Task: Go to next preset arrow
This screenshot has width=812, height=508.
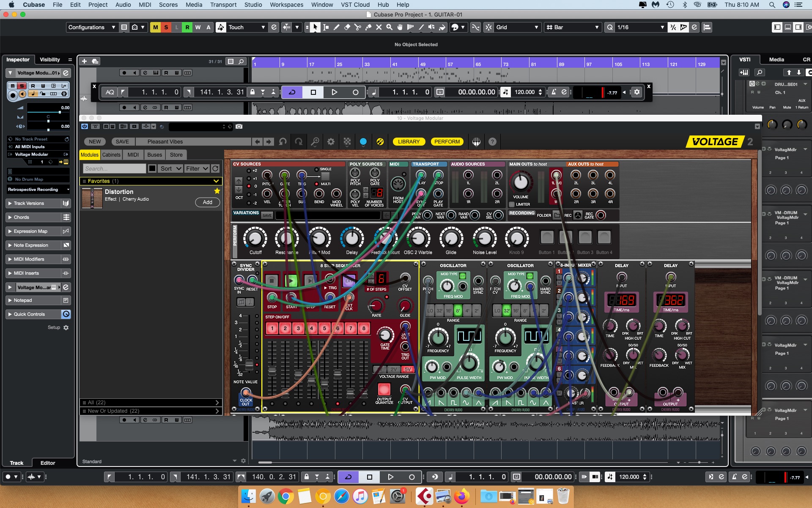Action: [x=269, y=142]
